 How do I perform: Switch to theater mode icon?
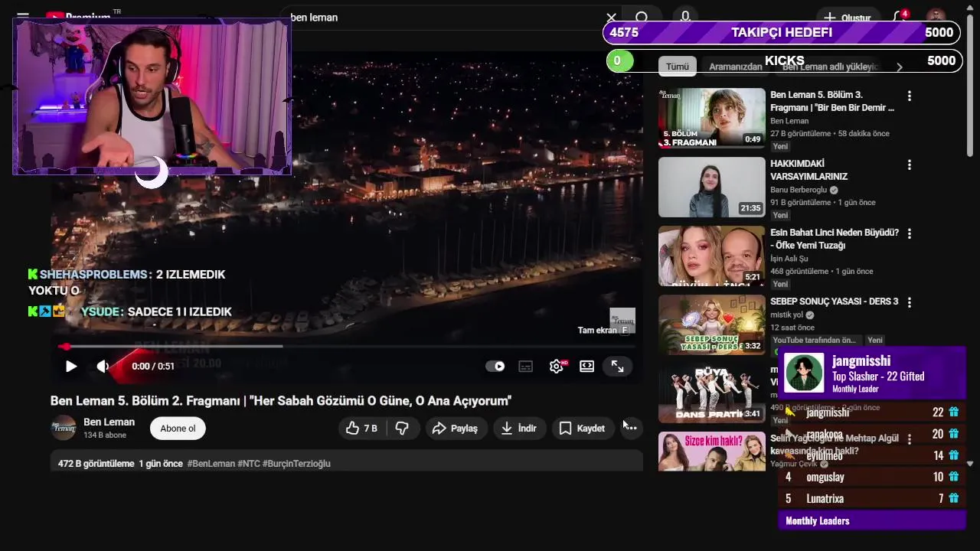(x=586, y=367)
